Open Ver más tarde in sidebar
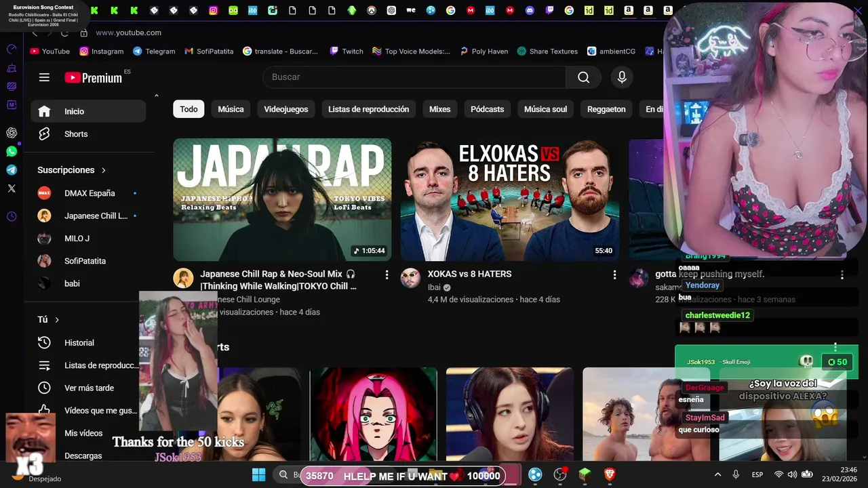Image resolution: width=868 pixels, height=488 pixels. (x=88, y=388)
